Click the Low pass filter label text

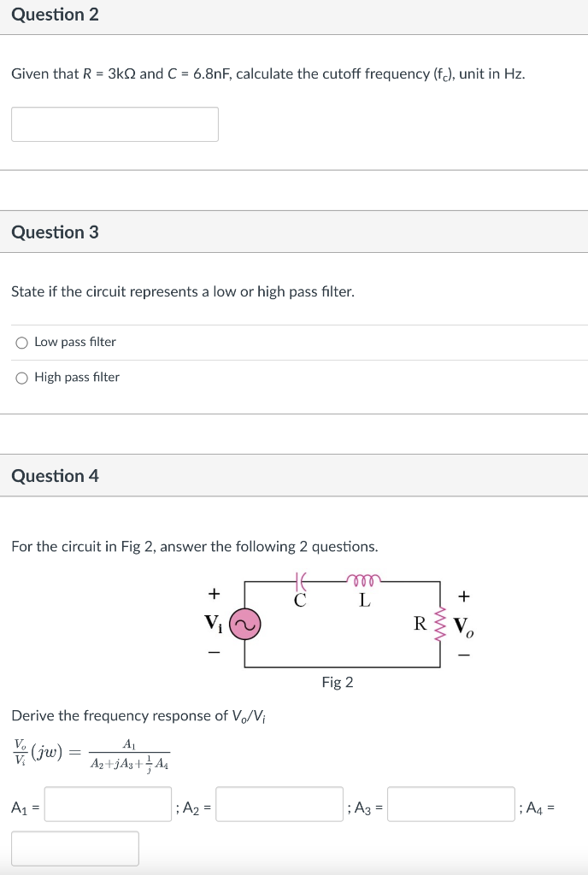[x=75, y=342]
